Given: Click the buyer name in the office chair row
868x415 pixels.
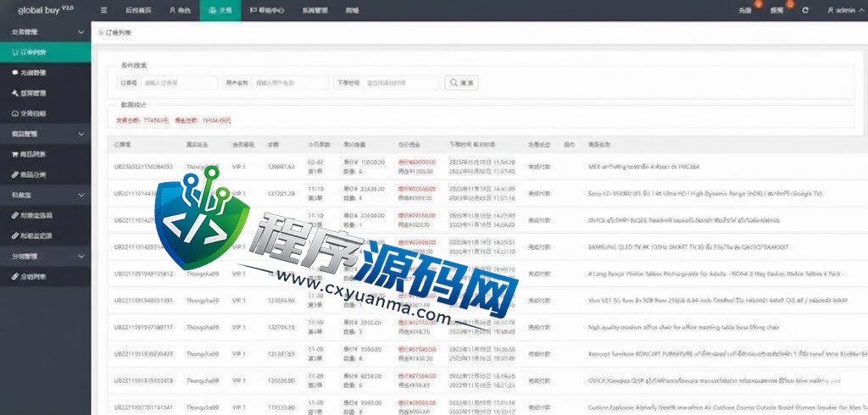Looking at the screenshot, I should point(203,327).
